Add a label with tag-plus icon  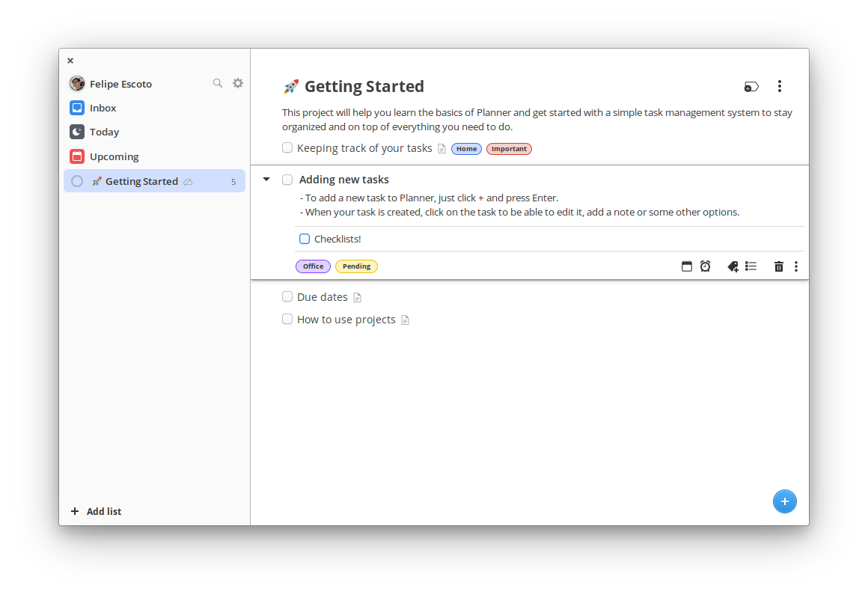pos(733,266)
